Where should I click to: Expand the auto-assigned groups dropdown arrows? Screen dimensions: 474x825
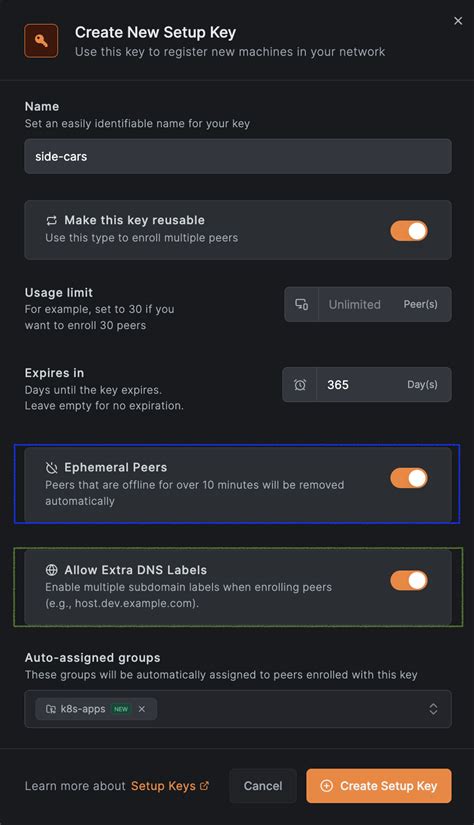point(433,709)
